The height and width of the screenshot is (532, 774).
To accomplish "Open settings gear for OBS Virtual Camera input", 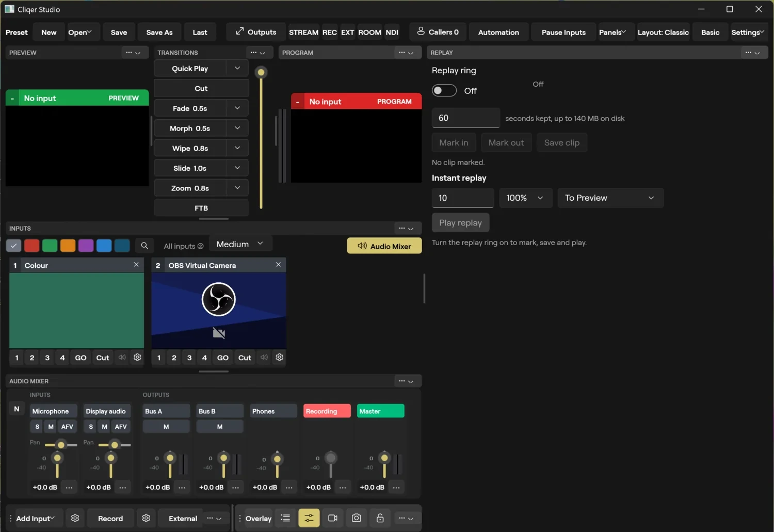I will click(280, 357).
